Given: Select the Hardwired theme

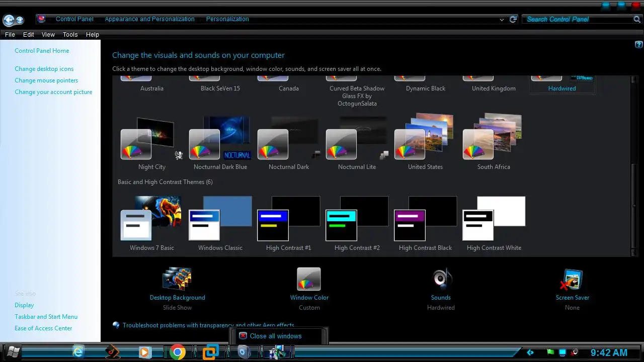Looking at the screenshot, I should click(x=562, y=84).
